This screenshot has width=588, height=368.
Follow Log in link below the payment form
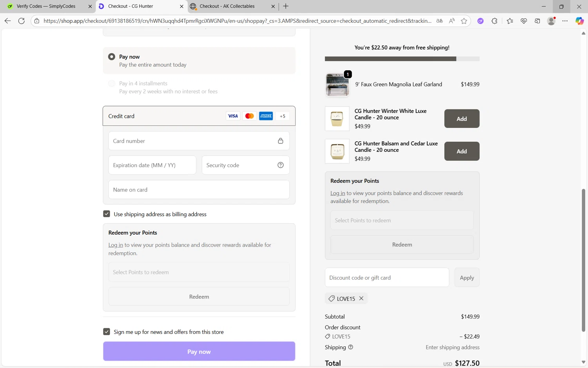pyautogui.click(x=116, y=245)
